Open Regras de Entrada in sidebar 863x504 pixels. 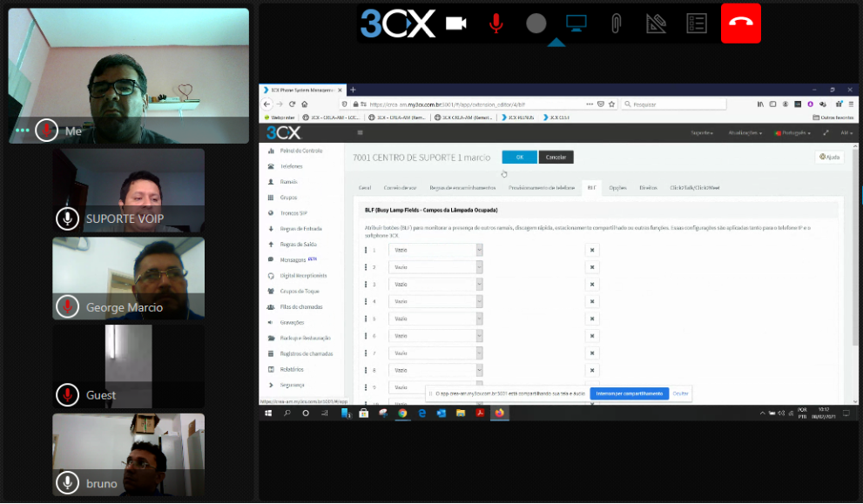pyautogui.click(x=300, y=228)
